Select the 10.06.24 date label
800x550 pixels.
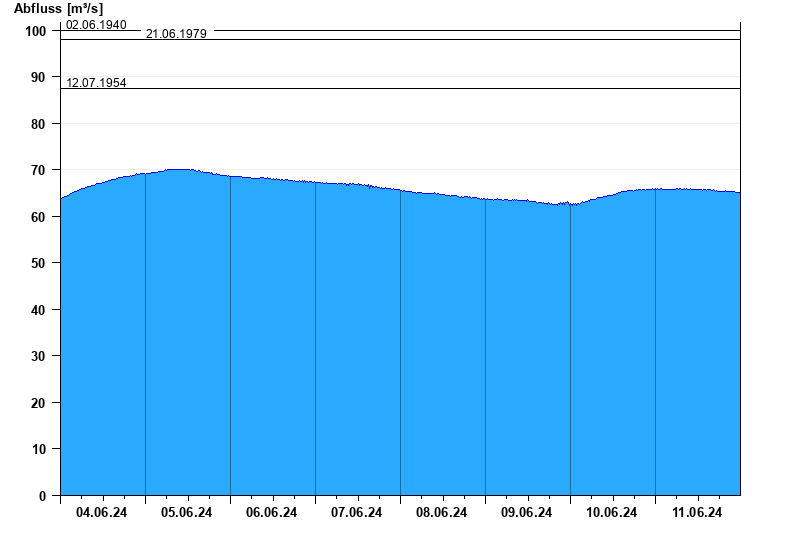tap(611, 512)
